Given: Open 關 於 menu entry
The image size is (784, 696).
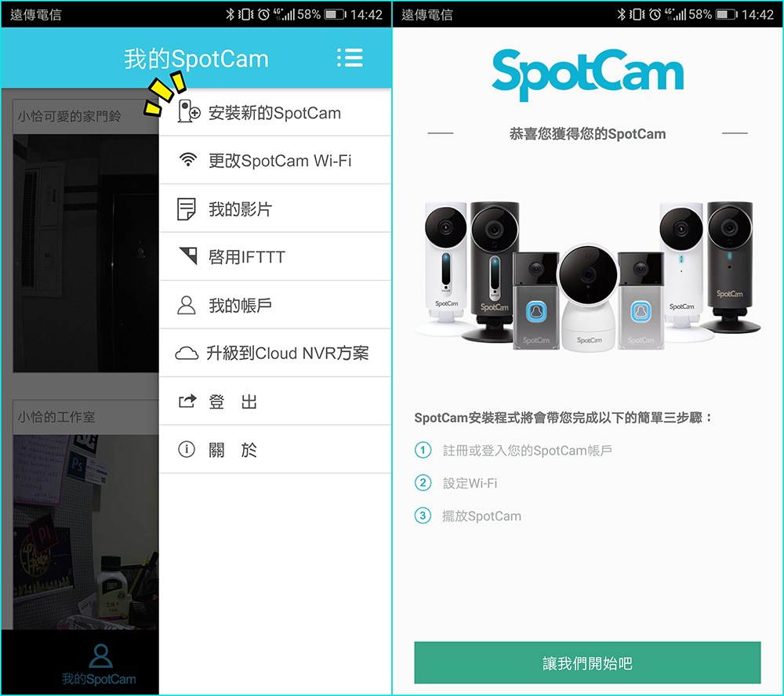Looking at the screenshot, I should pyautogui.click(x=275, y=450).
